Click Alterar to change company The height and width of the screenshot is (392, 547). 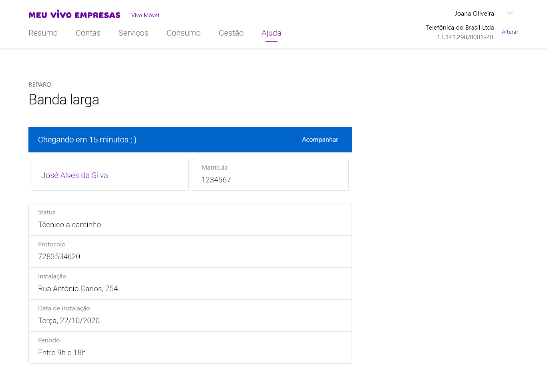510,32
